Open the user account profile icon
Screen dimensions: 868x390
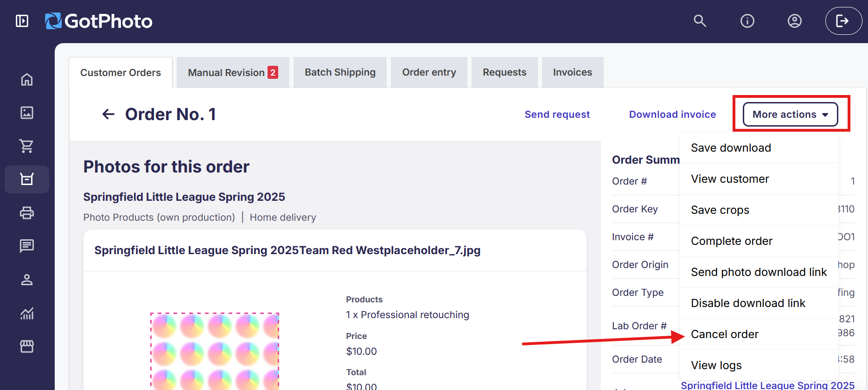coord(794,21)
